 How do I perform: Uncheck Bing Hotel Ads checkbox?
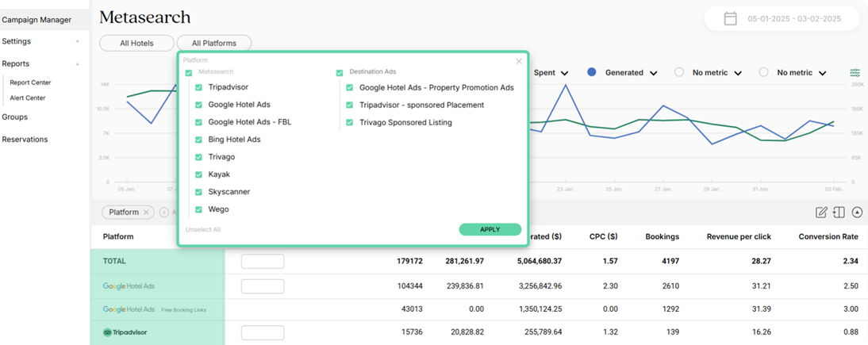tap(198, 140)
